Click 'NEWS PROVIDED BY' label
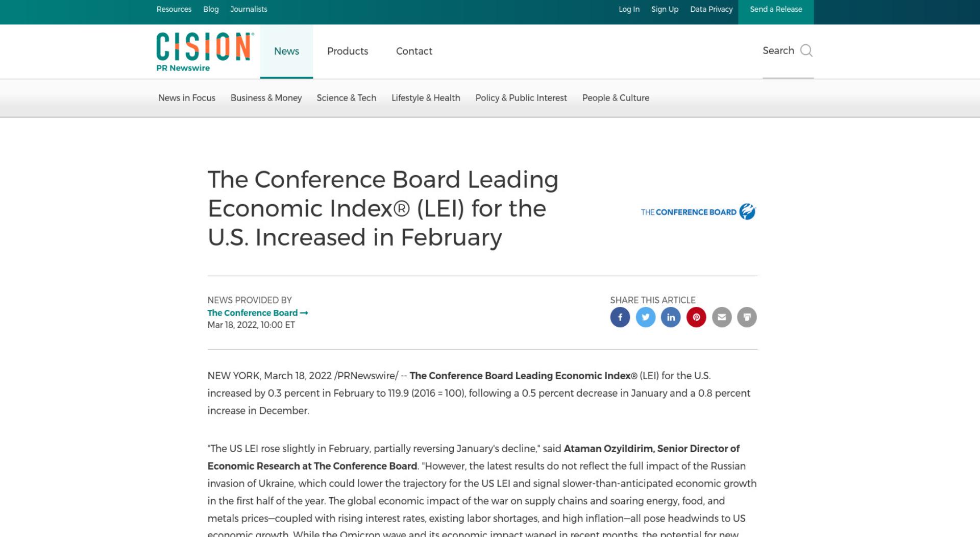 [x=250, y=300]
